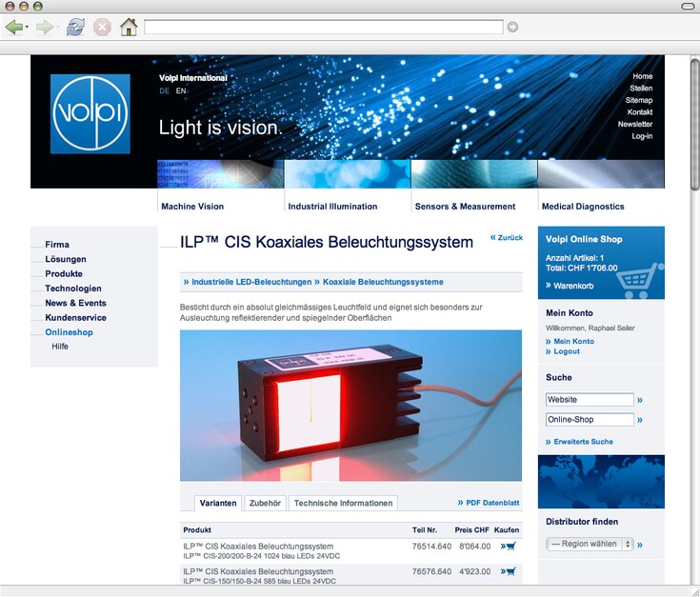Select Technologien in the sidebar
This screenshot has height=597, width=700.
click(x=73, y=289)
